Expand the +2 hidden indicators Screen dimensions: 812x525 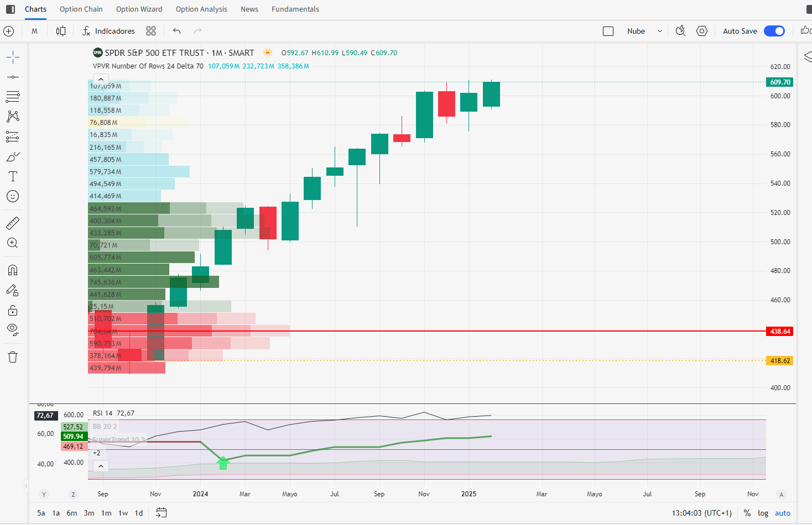97,453
